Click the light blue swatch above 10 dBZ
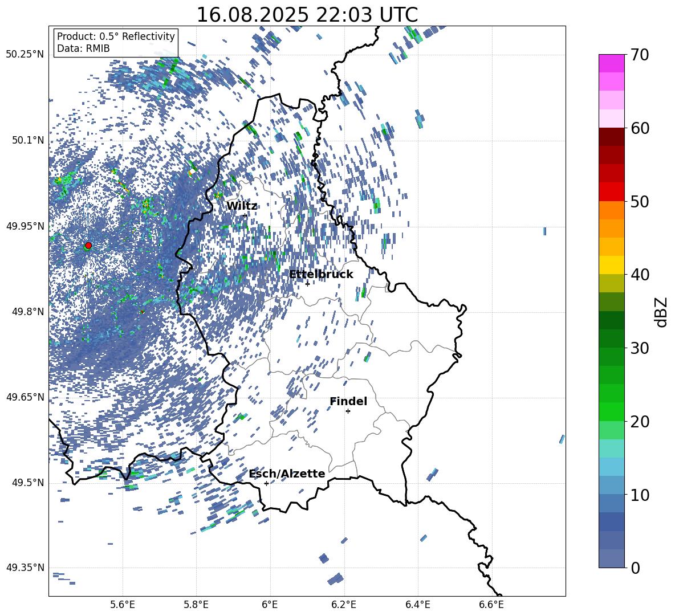Viewport: 675px width, 616px height. click(612, 467)
